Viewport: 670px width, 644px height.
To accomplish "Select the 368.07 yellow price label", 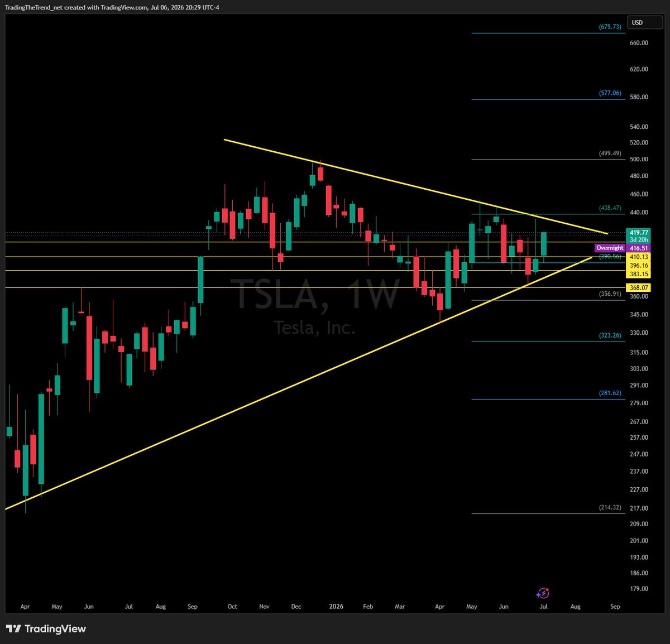I will coord(639,287).
